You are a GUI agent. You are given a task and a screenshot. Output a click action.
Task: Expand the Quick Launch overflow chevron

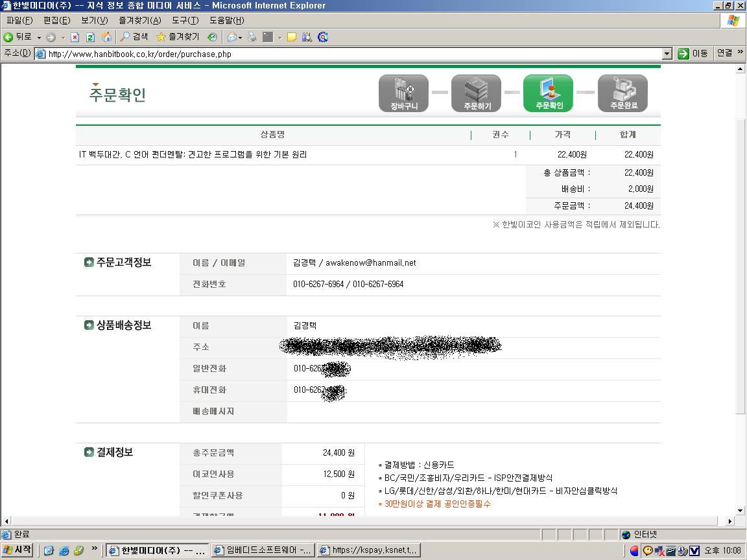click(94, 548)
